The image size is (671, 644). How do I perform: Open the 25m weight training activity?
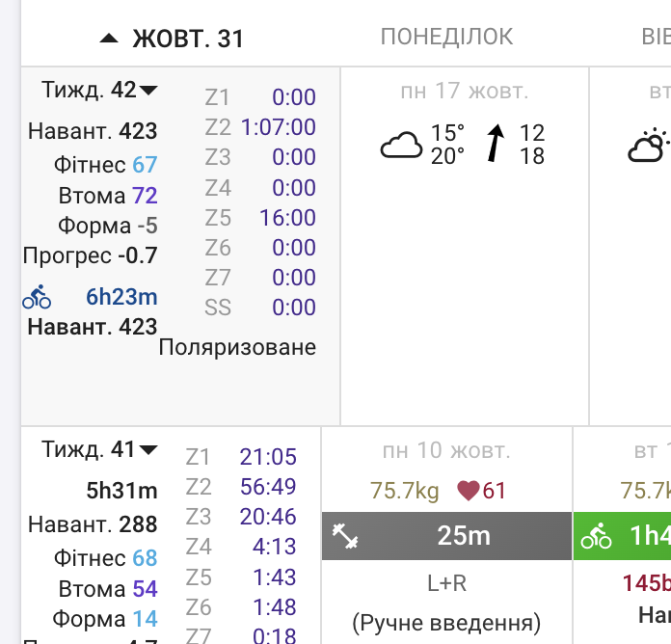click(446, 536)
